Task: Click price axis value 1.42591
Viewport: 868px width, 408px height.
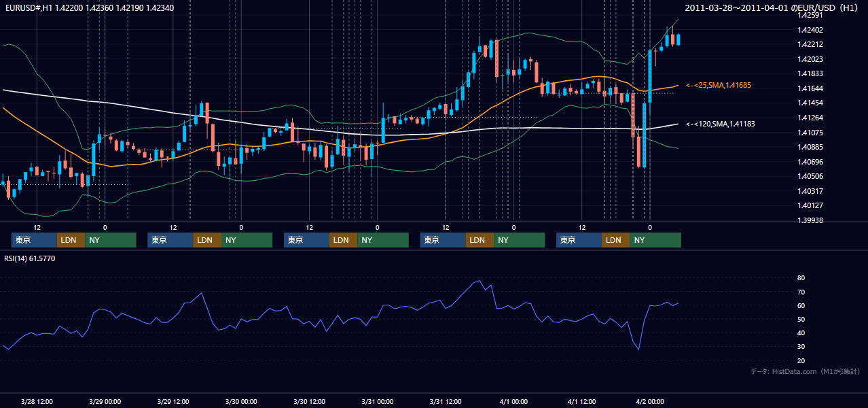Action: (x=810, y=15)
